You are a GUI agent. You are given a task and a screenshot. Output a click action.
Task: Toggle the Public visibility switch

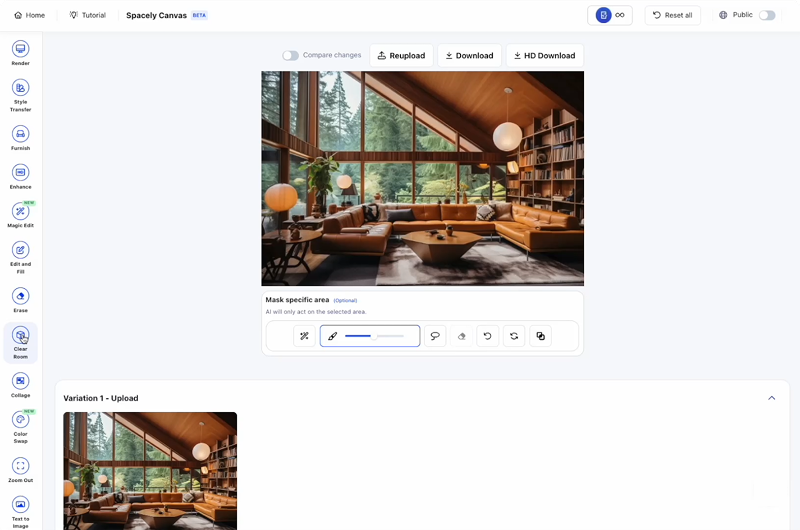pos(767,15)
